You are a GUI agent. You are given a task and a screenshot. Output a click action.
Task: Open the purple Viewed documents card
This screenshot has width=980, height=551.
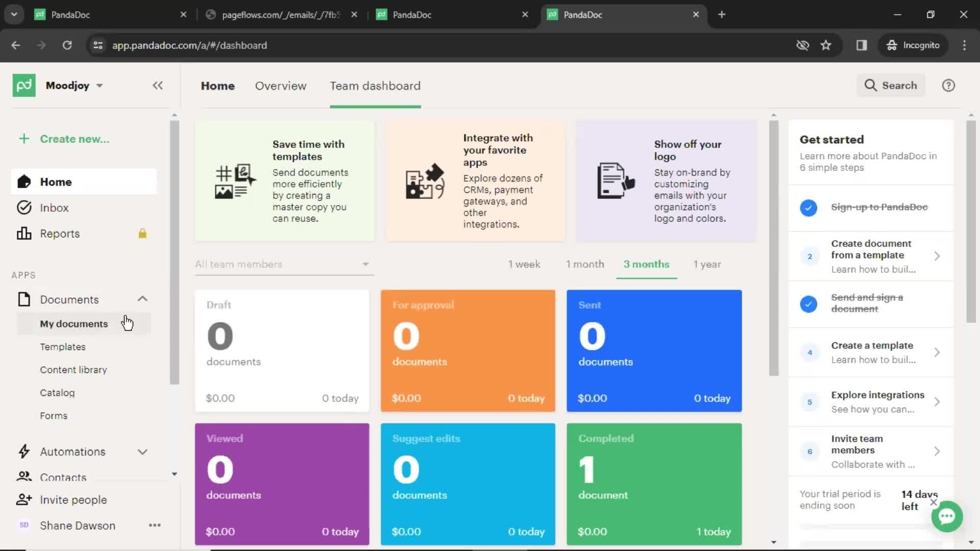coord(282,484)
